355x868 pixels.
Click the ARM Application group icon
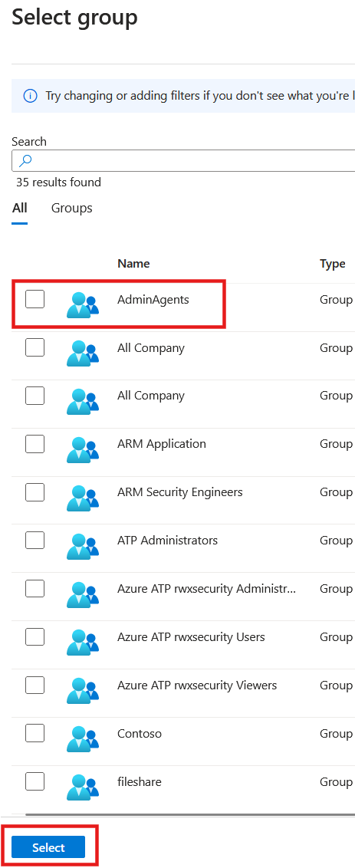click(x=83, y=449)
